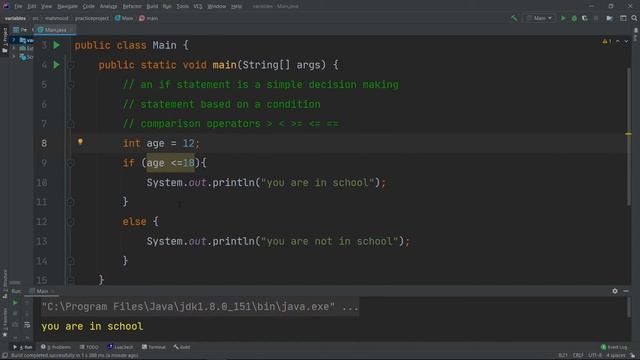The width and height of the screenshot is (640, 360).
Task: Expand Scratches tree node
Action: click(14, 57)
